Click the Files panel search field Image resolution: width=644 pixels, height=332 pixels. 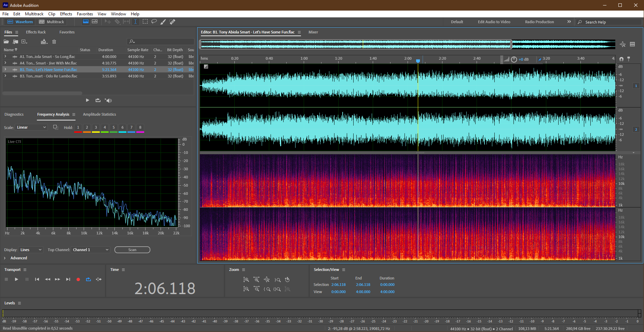tap(161, 42)
